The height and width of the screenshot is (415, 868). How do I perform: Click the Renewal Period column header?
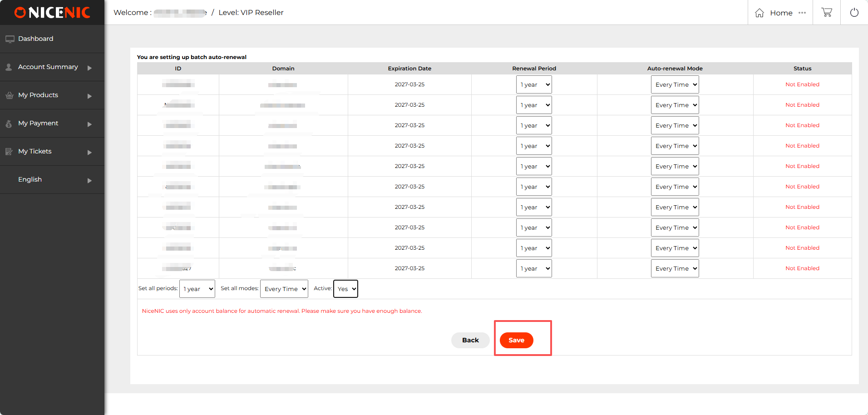(x=534, y=69)
